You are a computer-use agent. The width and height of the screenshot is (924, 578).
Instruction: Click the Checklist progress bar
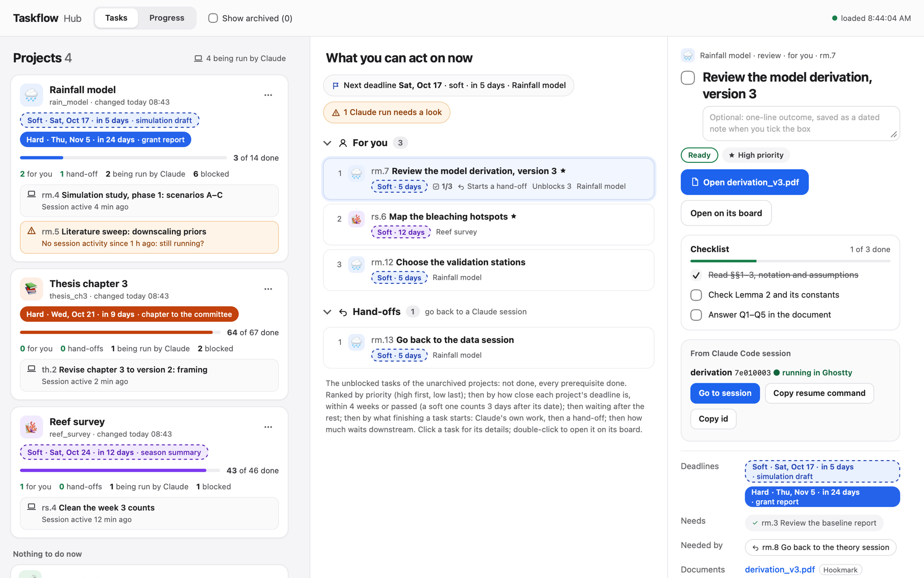790,261
